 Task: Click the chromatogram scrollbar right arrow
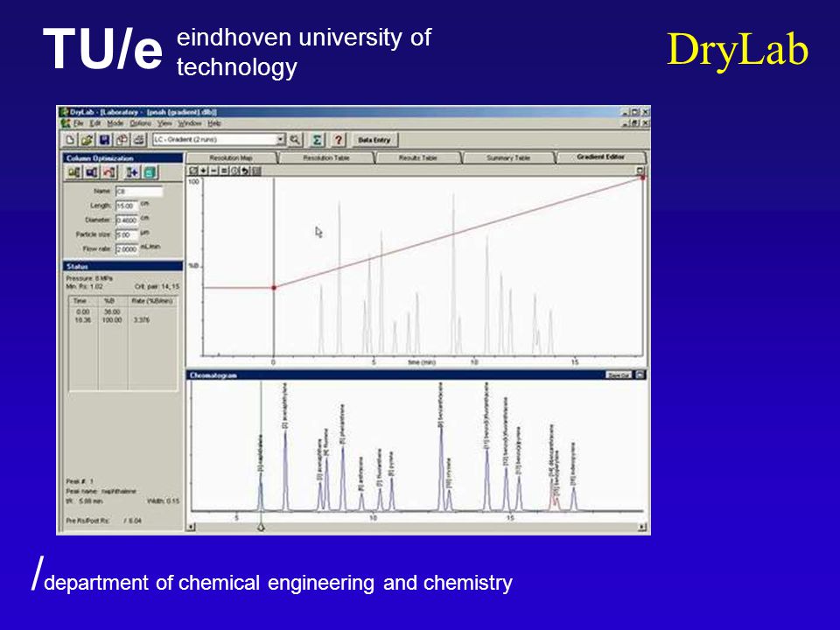pyautogui.click(x=641, y=528)
